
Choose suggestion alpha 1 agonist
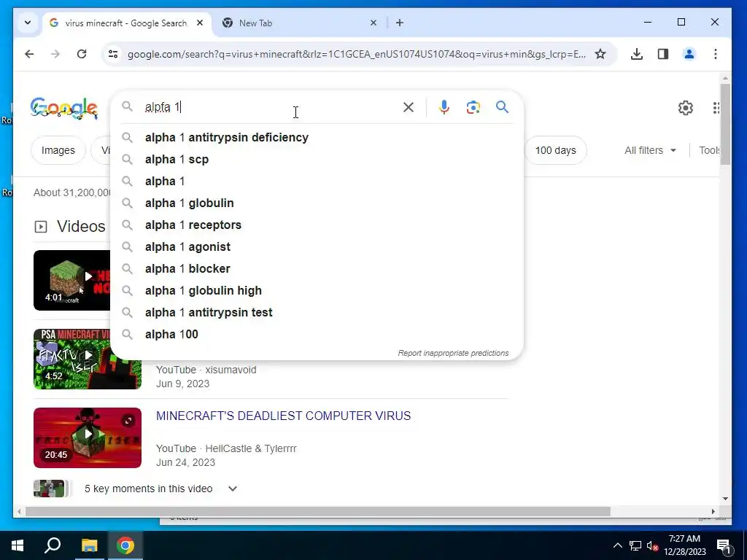[x=317, y=247]
